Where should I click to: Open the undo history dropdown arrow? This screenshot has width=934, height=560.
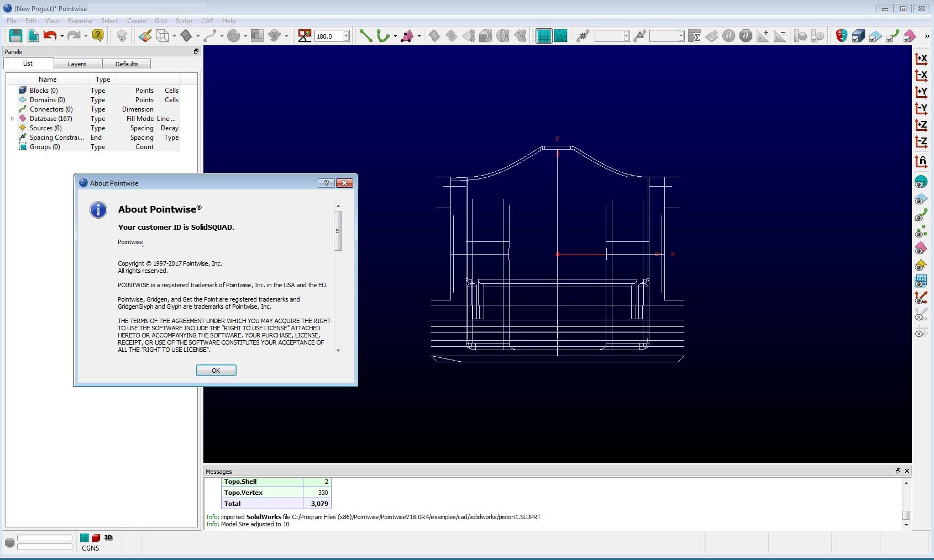pyautogui.click(x=61, y=36)
